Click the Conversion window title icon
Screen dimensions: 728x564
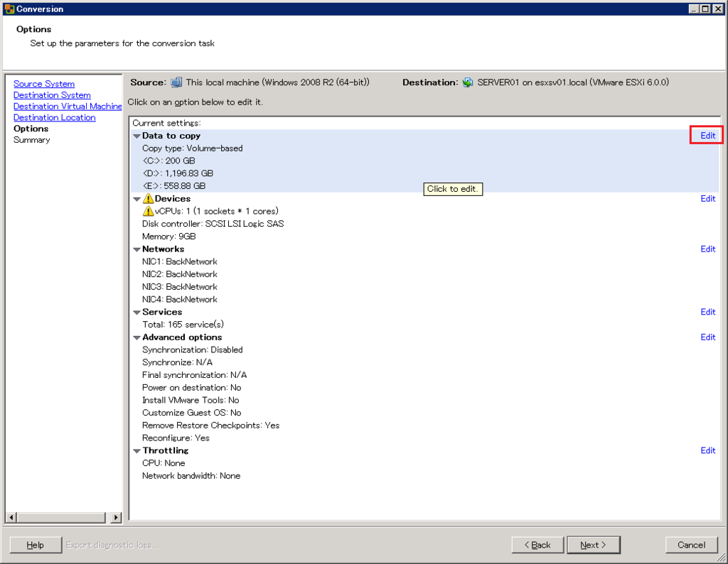(9, 9)
